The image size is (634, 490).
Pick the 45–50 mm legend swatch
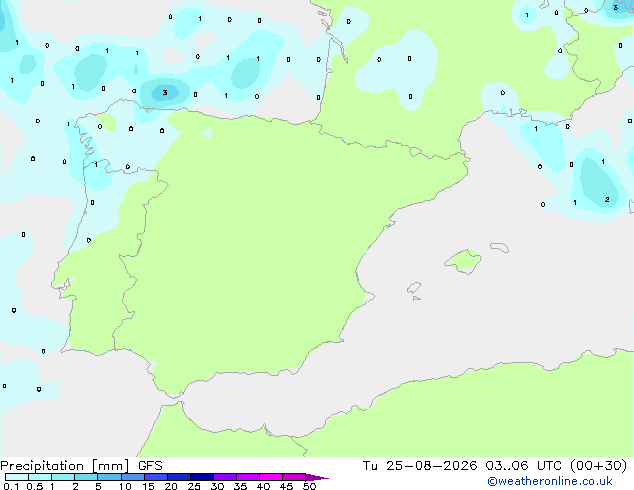[x=294, y=477]
